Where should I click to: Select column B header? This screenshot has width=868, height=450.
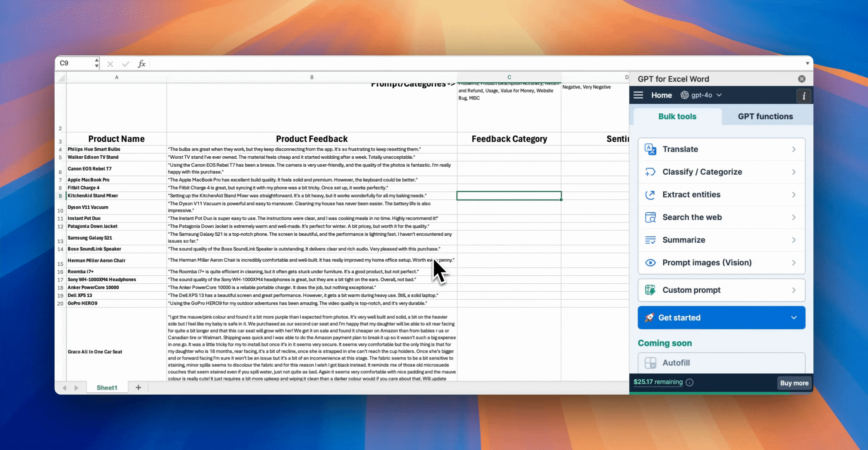click(312, 77)
